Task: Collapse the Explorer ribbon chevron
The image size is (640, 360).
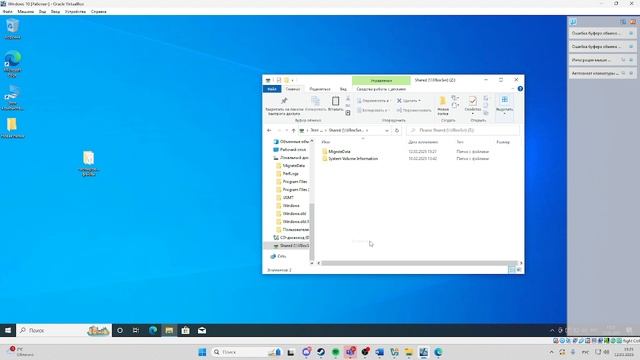Action: pyautogui.click(x=513, y=89)
